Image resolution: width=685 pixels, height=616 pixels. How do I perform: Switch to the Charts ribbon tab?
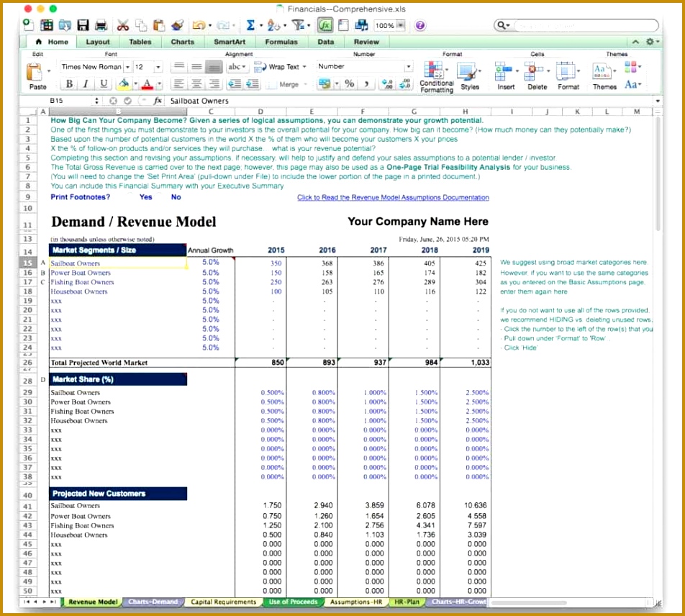click(x=182, y=42)
